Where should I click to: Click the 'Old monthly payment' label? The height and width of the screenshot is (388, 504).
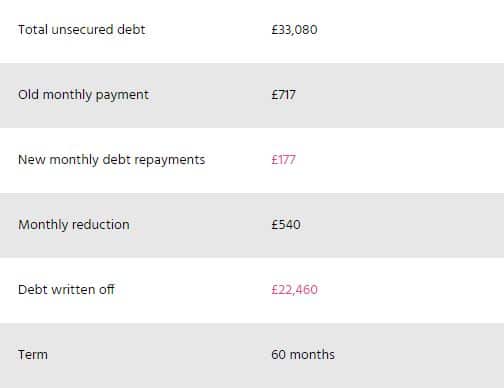pos(83,95)
